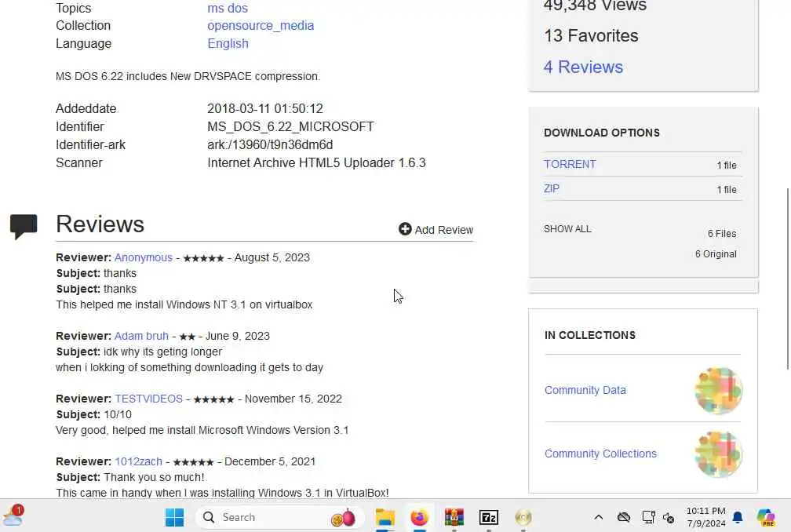Select identifier MS_DOS_6.22_MICROSOFT text

point(290,126)
